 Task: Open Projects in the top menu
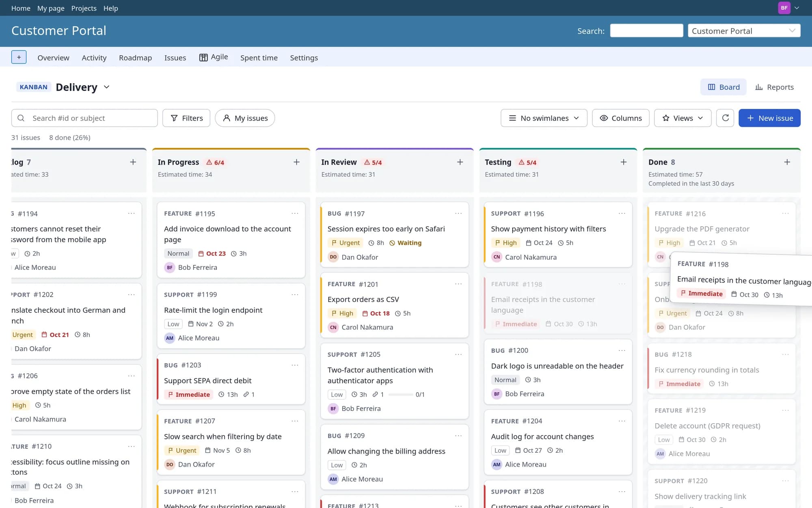84,8
